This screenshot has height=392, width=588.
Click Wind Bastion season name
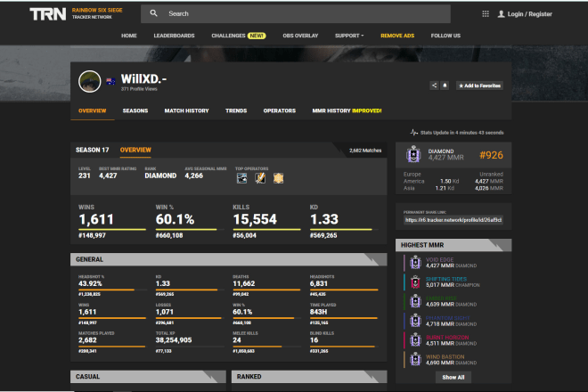pos(445,356)
